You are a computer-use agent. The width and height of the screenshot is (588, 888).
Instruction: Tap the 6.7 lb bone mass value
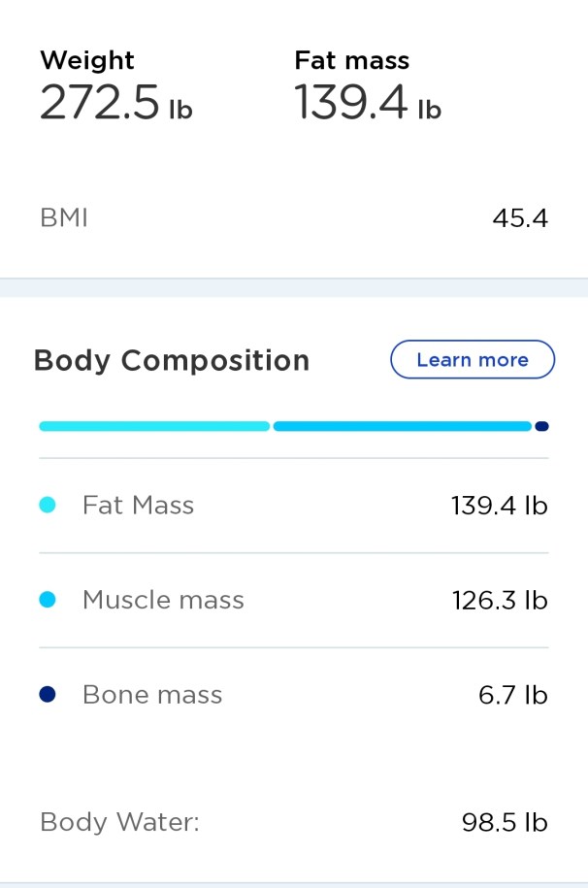(513, 695)
